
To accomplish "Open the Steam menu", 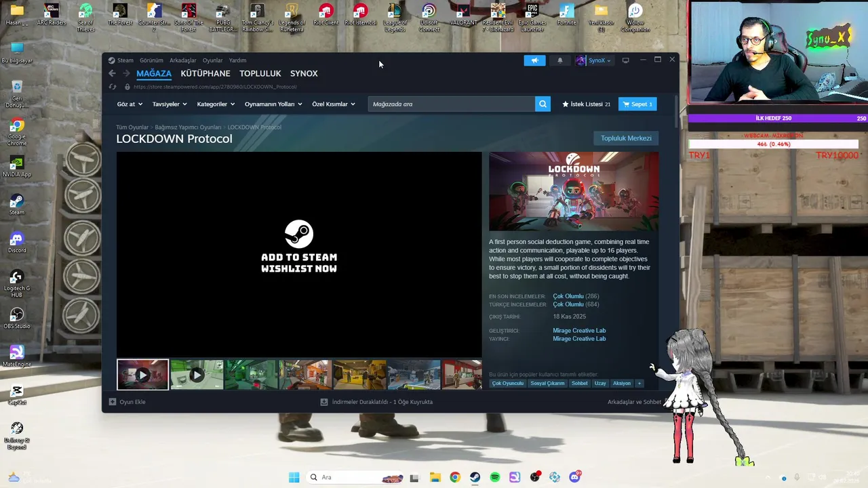I will click(x=125, y=60).
